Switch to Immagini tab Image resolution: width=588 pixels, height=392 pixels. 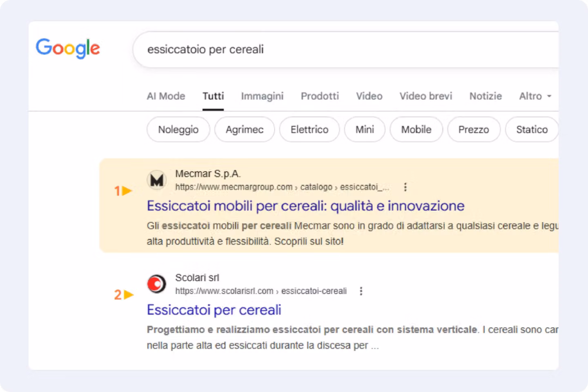coord(262,96)
